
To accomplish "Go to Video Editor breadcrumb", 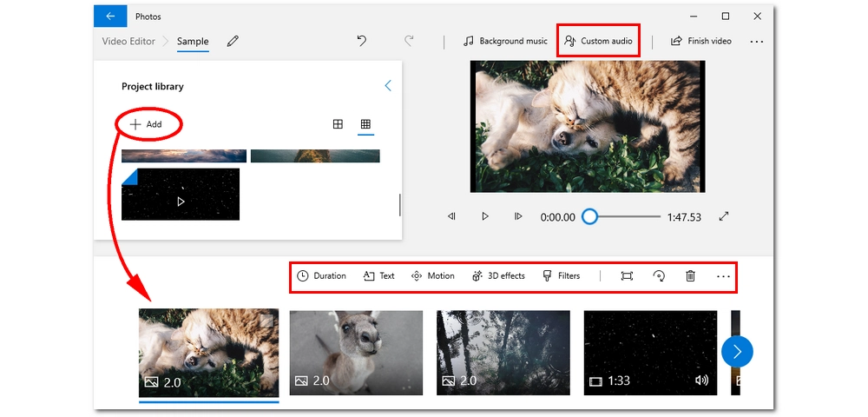I will [128, 41].
